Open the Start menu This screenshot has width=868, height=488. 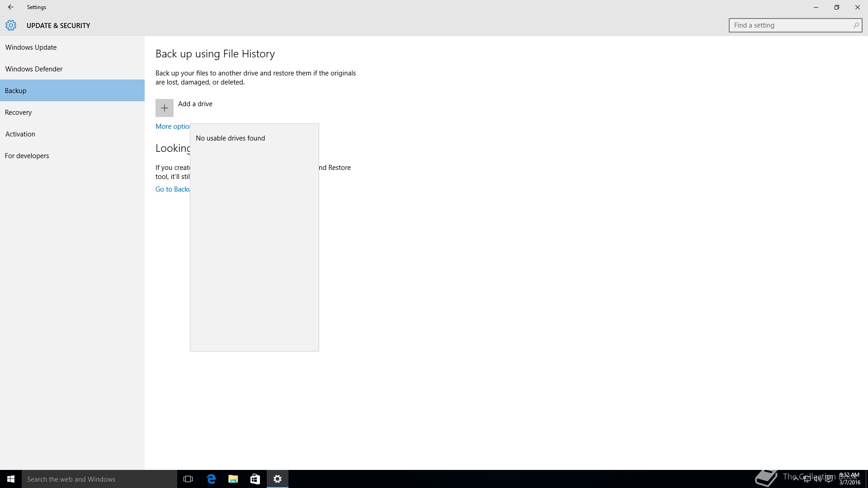(11, 479)
